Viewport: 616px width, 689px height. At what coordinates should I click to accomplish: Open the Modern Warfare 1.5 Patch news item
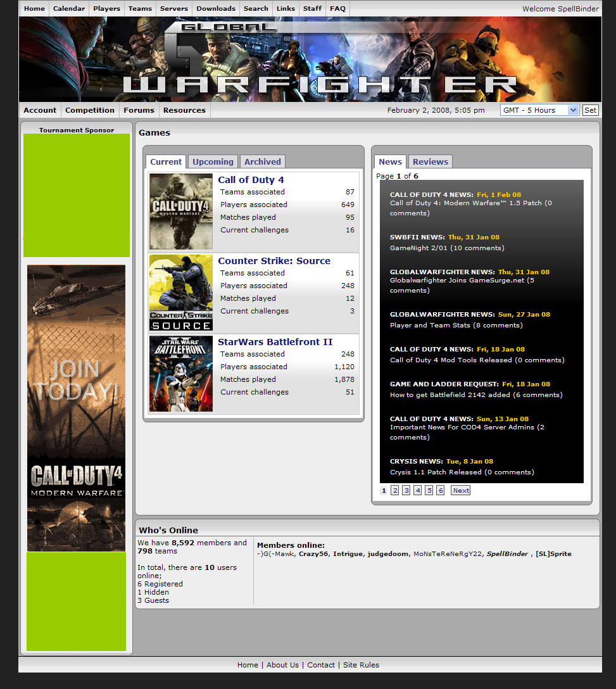point(471,208)
